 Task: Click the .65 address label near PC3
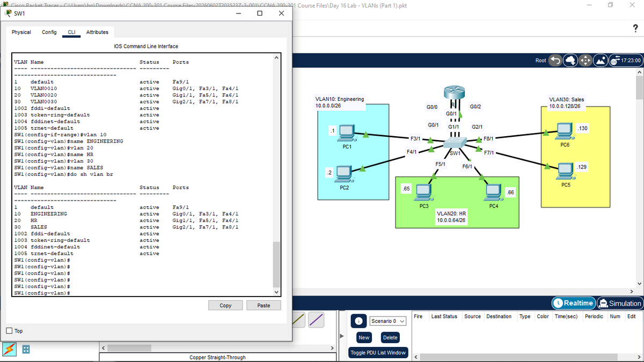(406, 189)
